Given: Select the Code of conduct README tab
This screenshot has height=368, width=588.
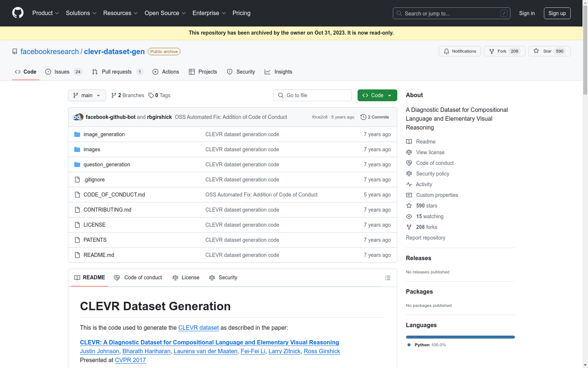Looking at the screenshot, I should coord(138,278).
